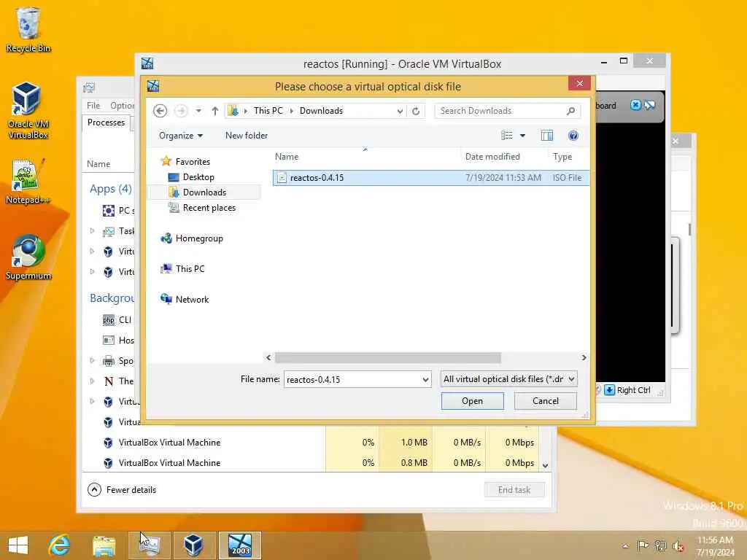Switch to Processes tab in Task Manager
747x560 pixels.
point(107,122)
